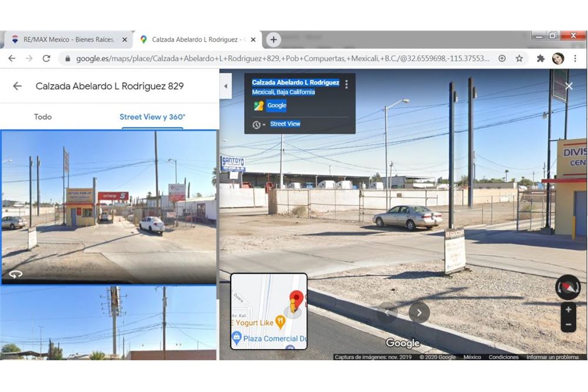Collapse panel with left arrow near info card
This screenshot has width=588, height=392.
click(x=226, y=86)
